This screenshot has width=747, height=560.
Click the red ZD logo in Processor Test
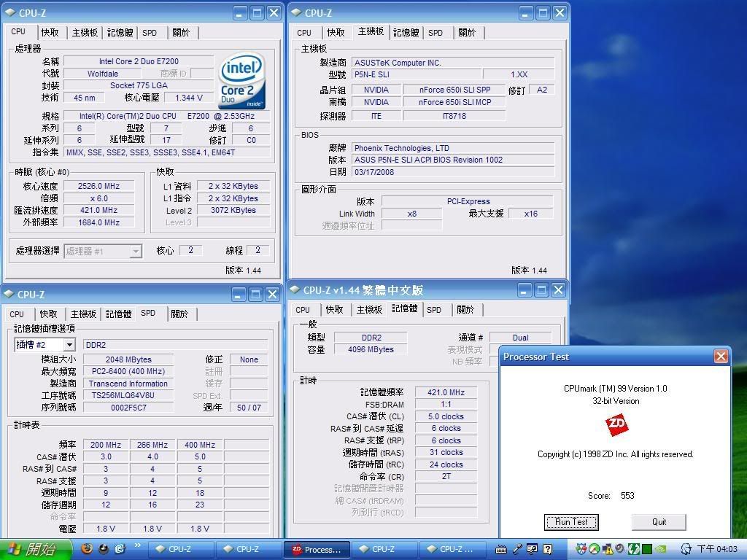click(617, 425)
